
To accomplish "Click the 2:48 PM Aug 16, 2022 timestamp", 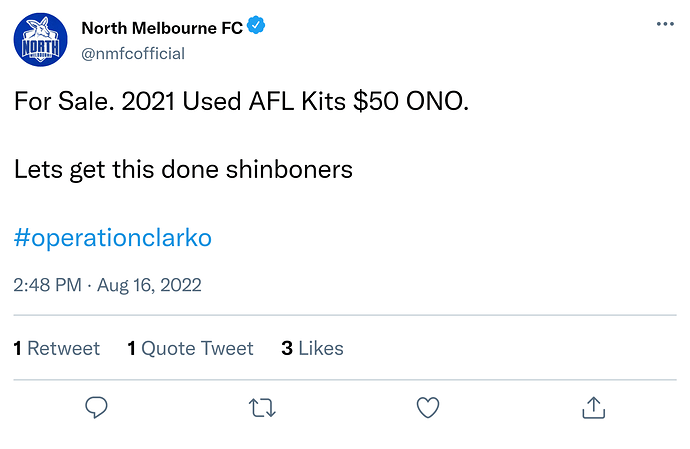I will [107, 285].
